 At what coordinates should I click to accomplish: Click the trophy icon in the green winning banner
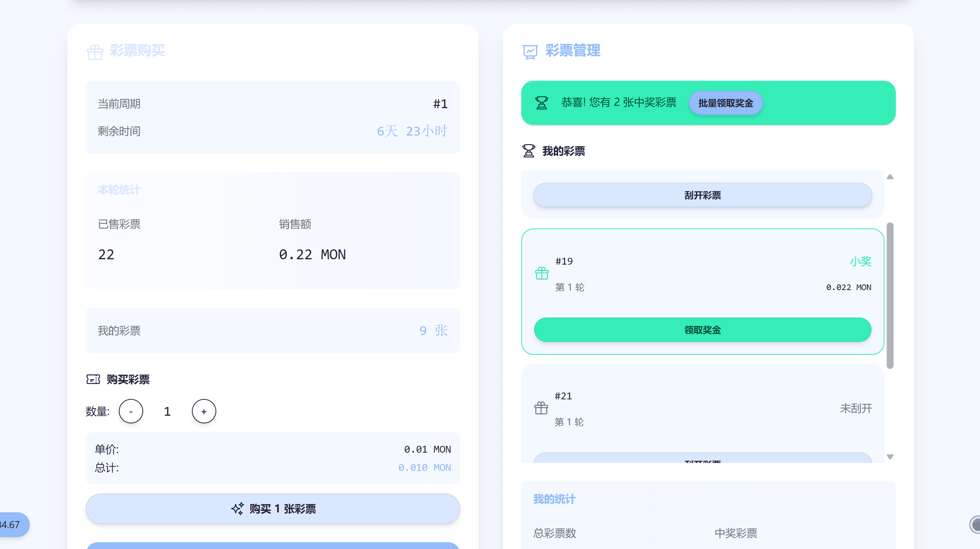541,102
